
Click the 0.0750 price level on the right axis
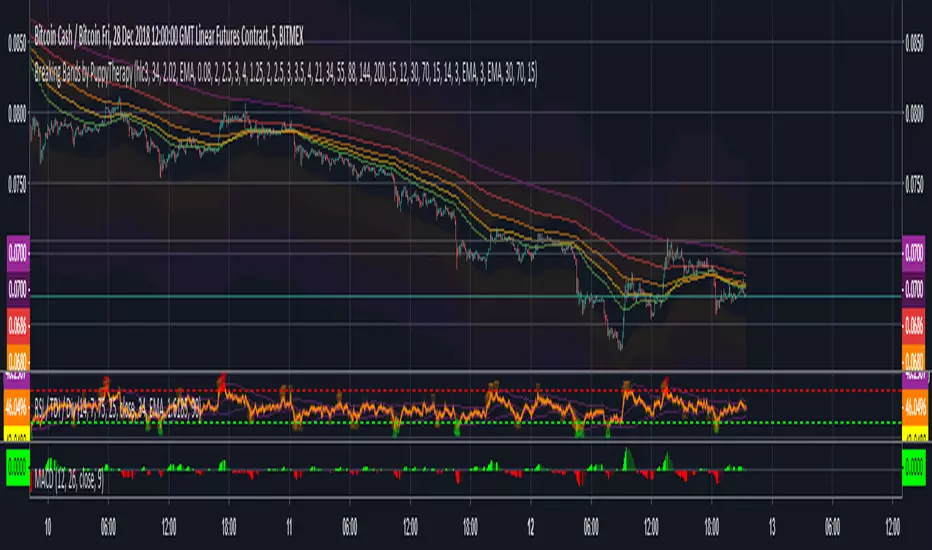[x=915, y=184]
